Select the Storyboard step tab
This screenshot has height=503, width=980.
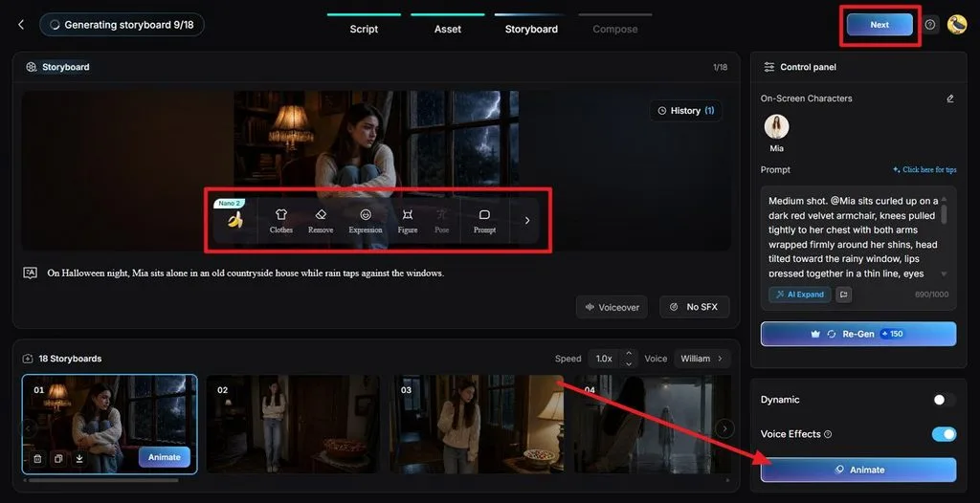(x=531, y=29)
